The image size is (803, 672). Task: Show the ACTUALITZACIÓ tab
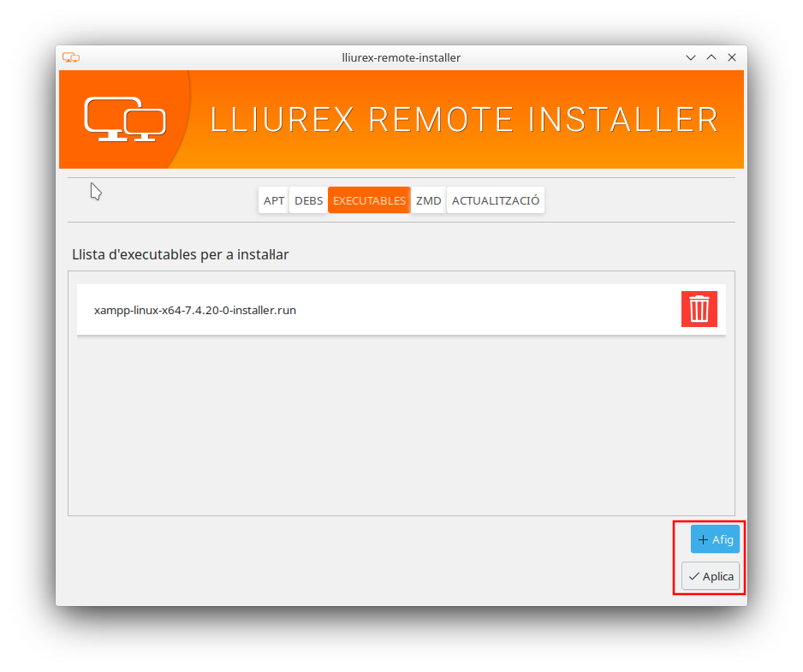(496, 201)
